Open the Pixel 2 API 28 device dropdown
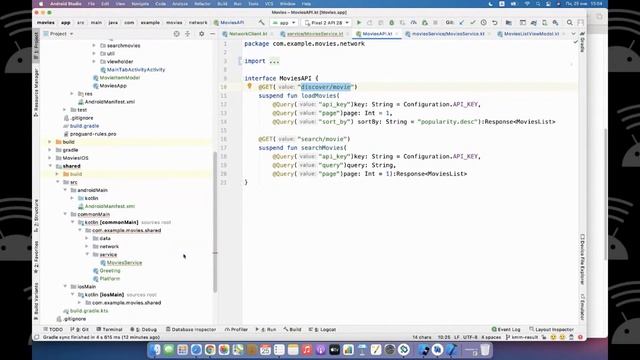Image resolution: width=640 pixels, height=360 pixels. pos(327,23)
